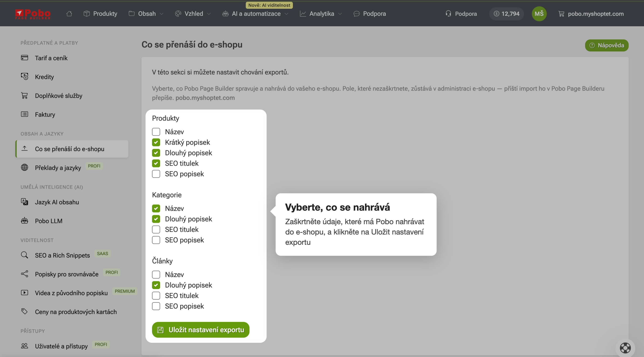Screen dimensions: 644x357
Task: Click the SEO a Rich Snippets magnifier icon
Action: 24,255
